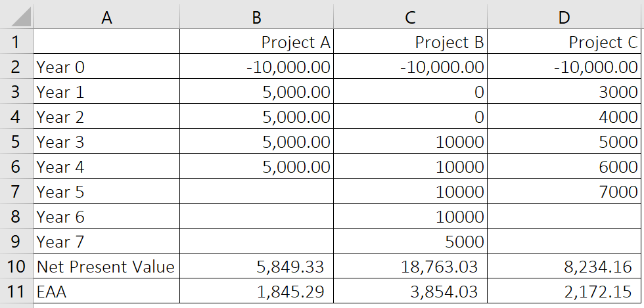Click the Year 6 label cell

[x=106, y=217]
